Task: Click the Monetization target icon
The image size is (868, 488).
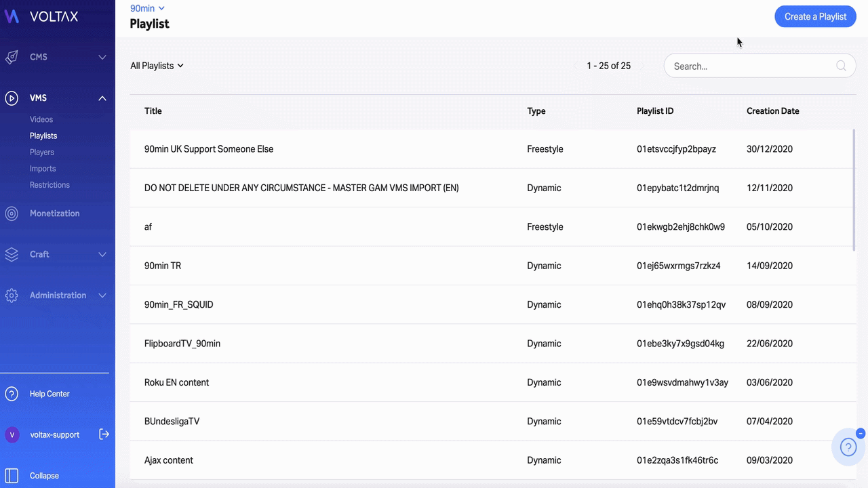Action: pos(12,213)
